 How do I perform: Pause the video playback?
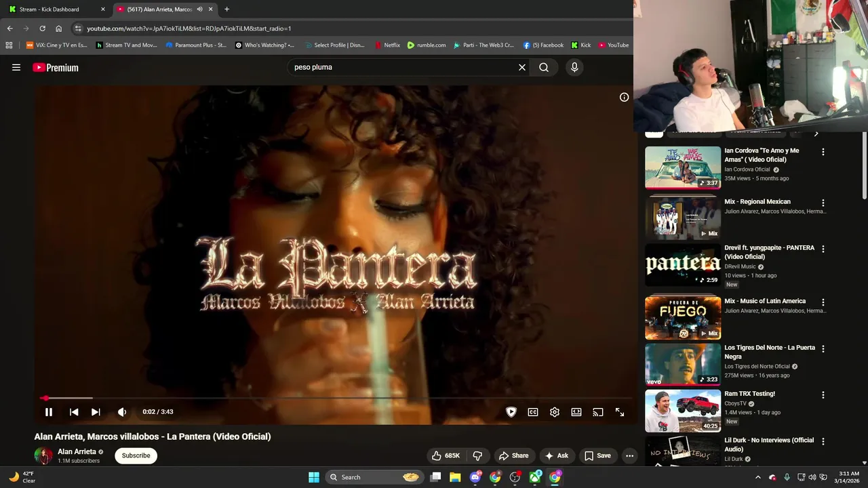[x=49, y=412]
